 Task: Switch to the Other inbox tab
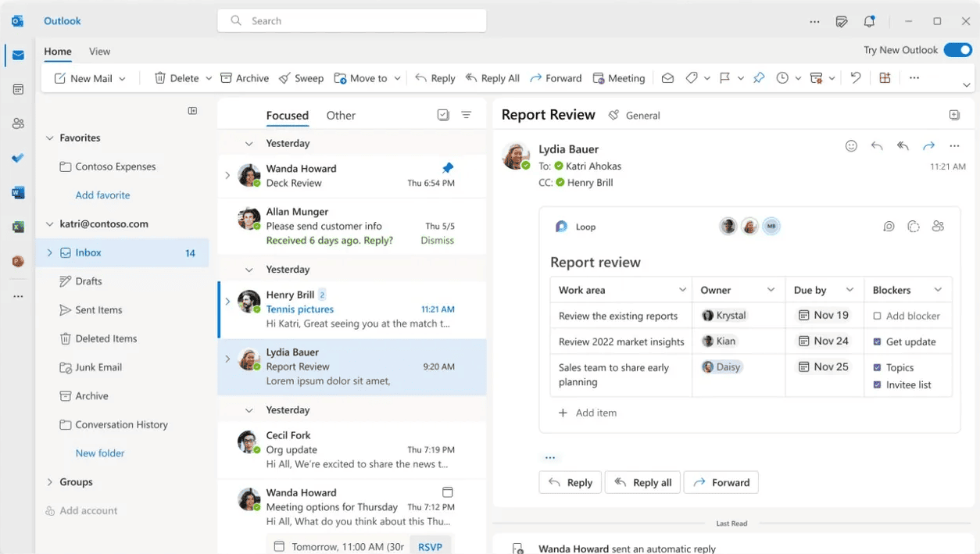click(341, 115)
